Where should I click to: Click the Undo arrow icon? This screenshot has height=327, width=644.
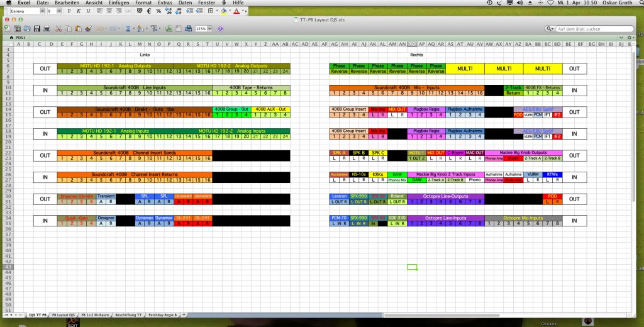100,29
